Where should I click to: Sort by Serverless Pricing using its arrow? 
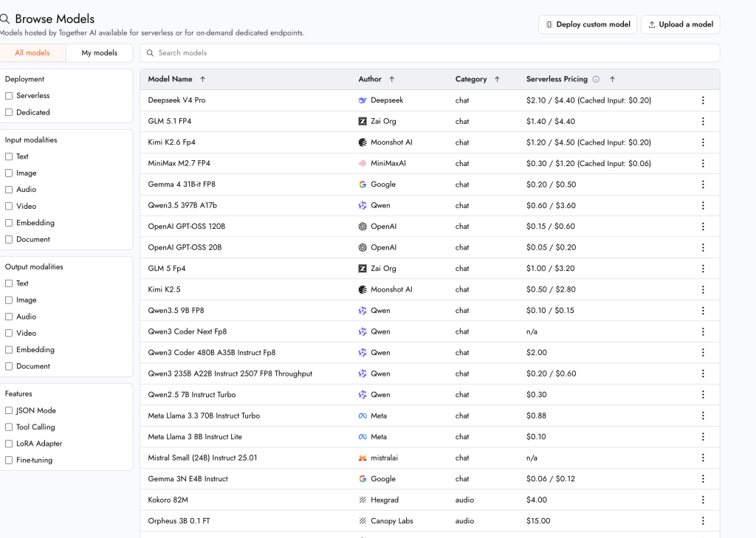[x=612, y=79]
